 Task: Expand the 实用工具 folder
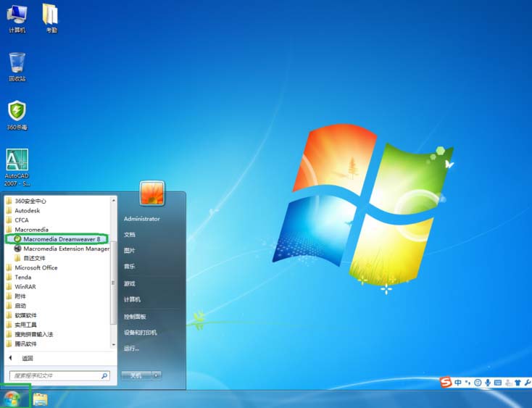(x=21, y=325)
